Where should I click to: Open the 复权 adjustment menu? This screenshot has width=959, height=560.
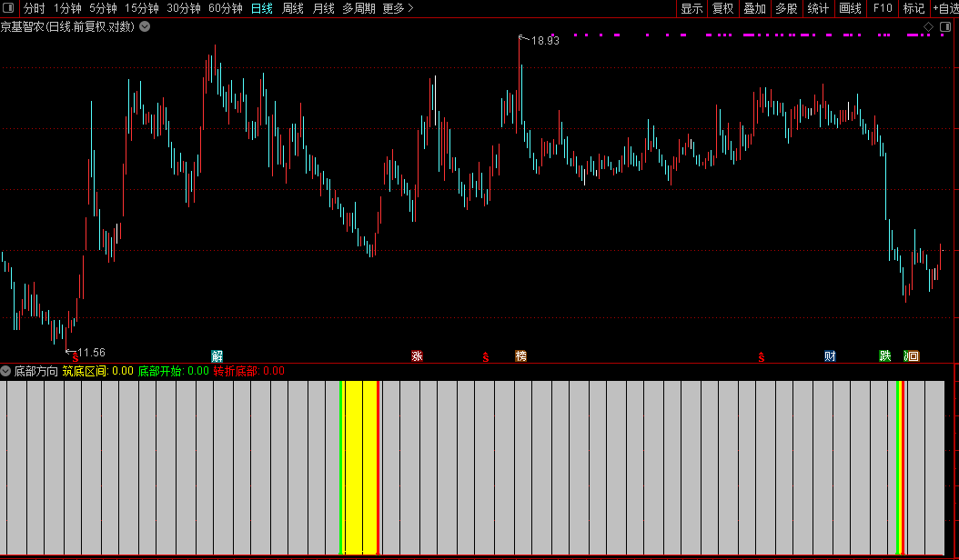[723, 8]
